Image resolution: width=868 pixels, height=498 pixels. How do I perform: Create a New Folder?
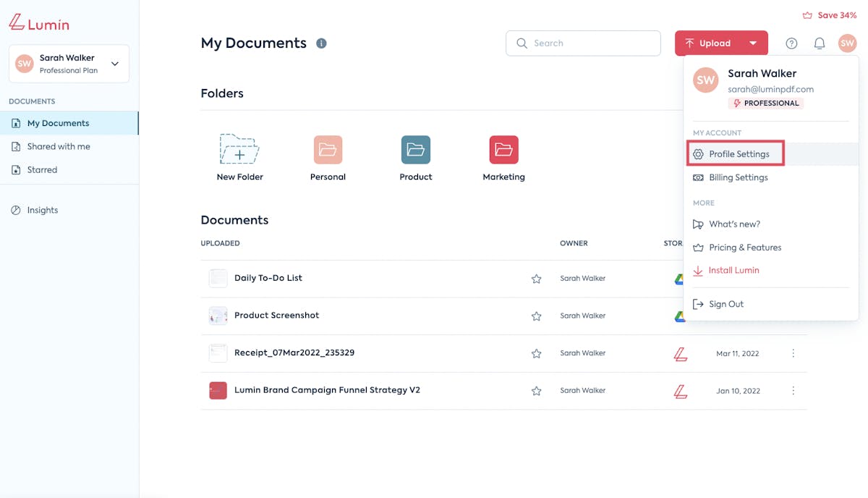pos(239,157)
